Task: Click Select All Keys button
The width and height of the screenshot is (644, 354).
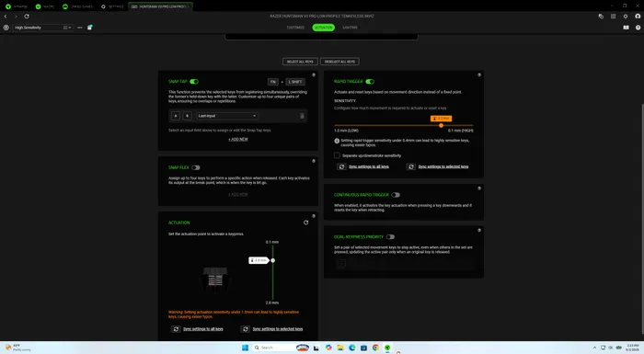Action: point(300,62)
